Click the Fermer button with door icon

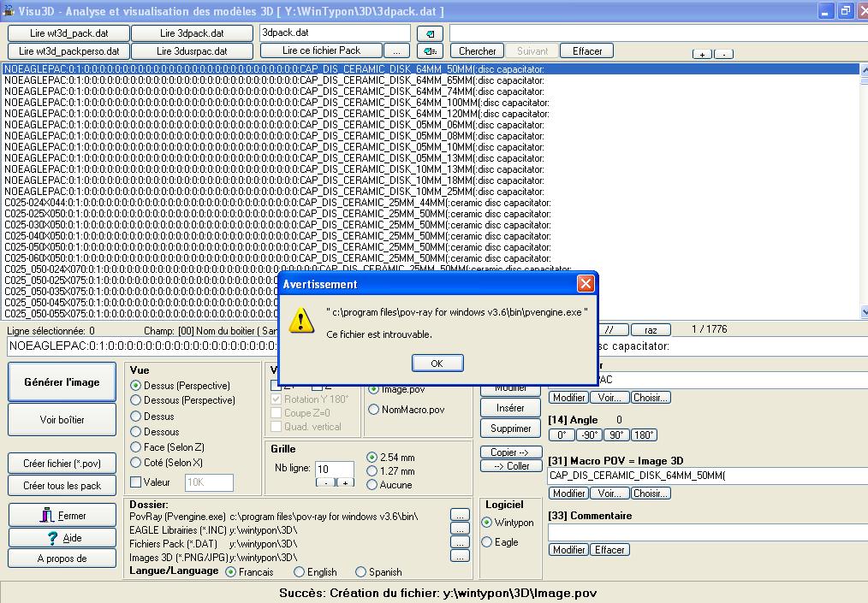pos(62,516)
